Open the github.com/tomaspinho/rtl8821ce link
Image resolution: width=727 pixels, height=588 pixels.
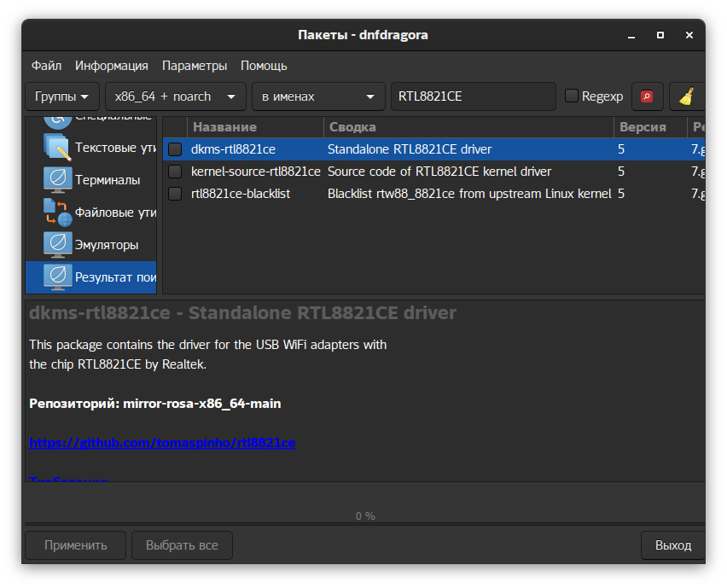click(x=162, y=443)
